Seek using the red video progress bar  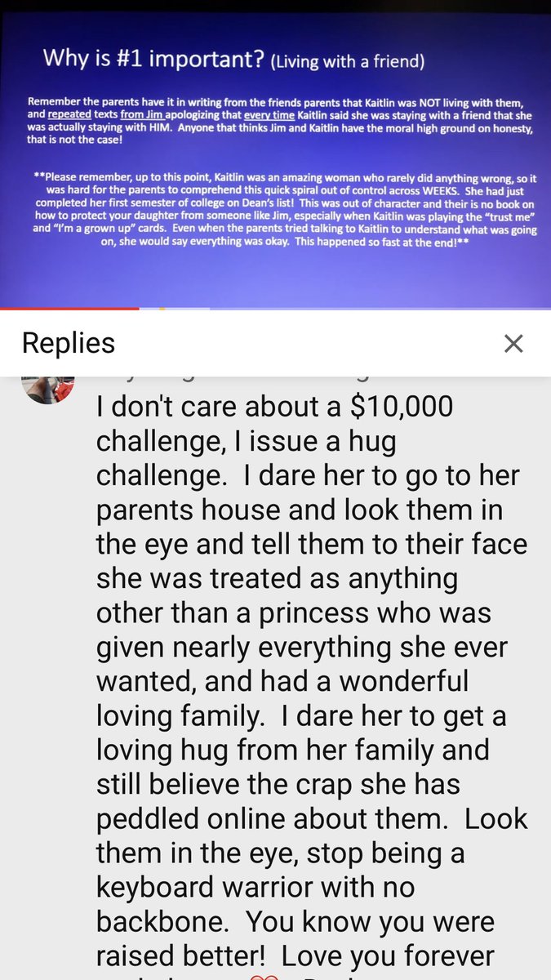click(69, 309)
